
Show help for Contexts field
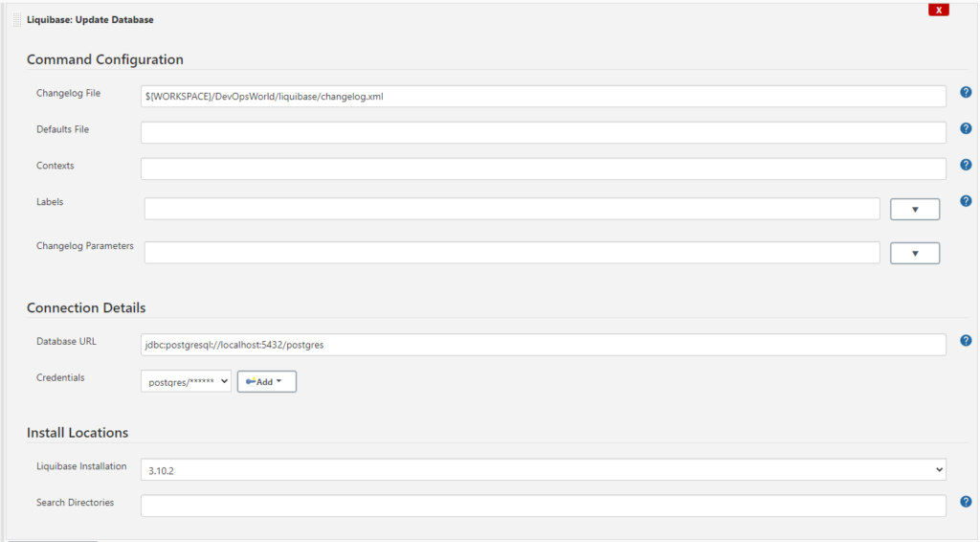966,165
